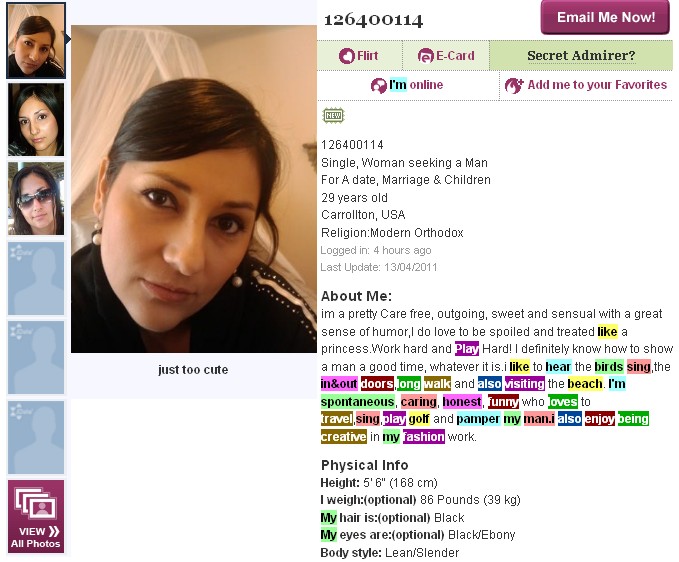The width and height of the screenshot is (679, 562).
Task: Click the Email Me Now button
Action: click(x=605, y=18)
